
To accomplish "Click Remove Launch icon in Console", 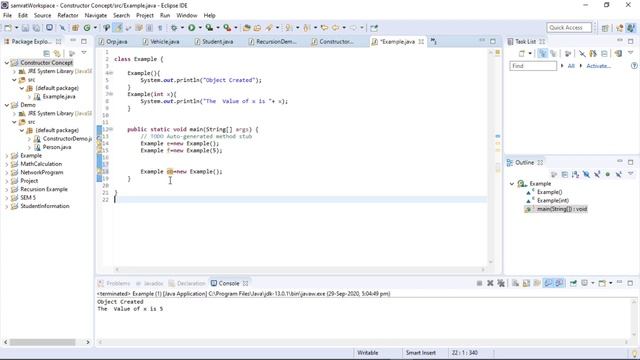I will [x=490, y=283].
